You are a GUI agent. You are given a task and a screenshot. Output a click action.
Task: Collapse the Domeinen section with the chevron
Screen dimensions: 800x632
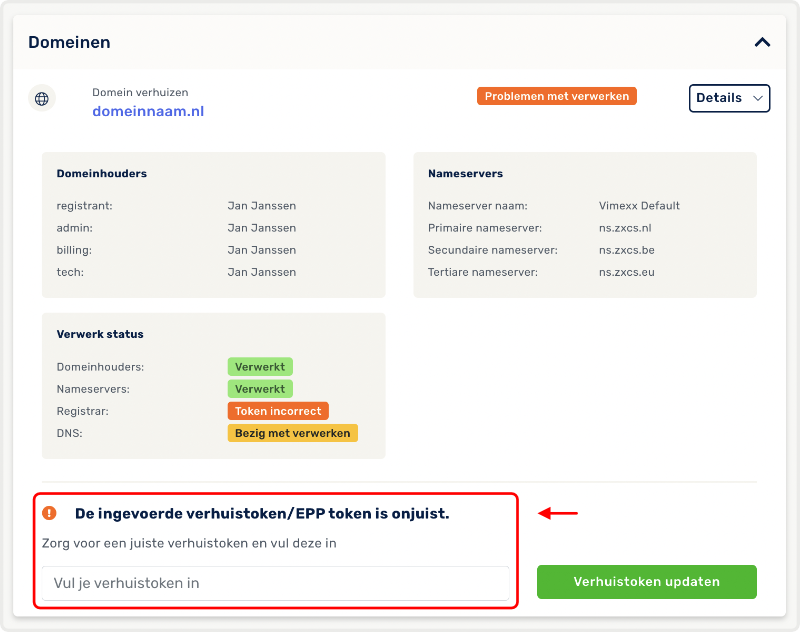[x=762, y=43]
